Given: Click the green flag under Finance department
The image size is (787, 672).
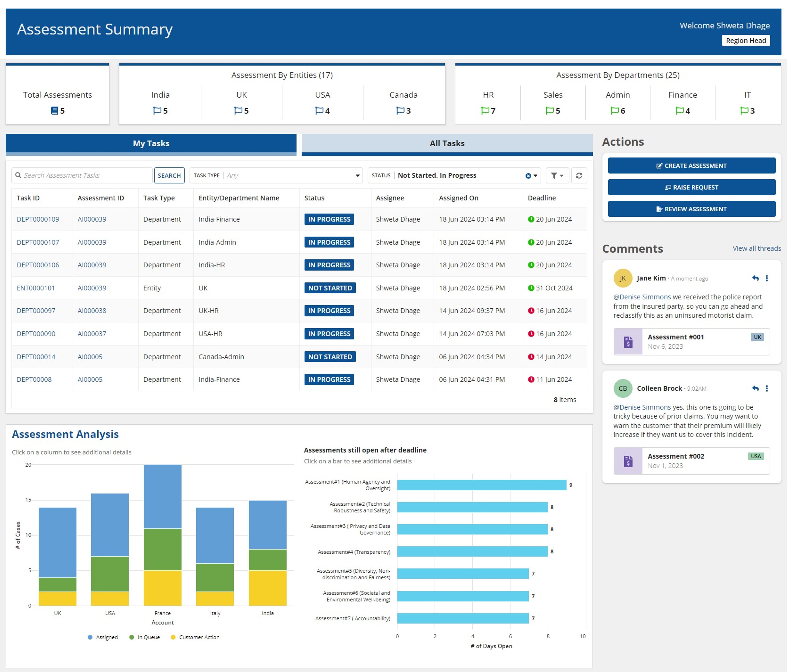Looking at the screenshot, I should [x=680, y=110].
